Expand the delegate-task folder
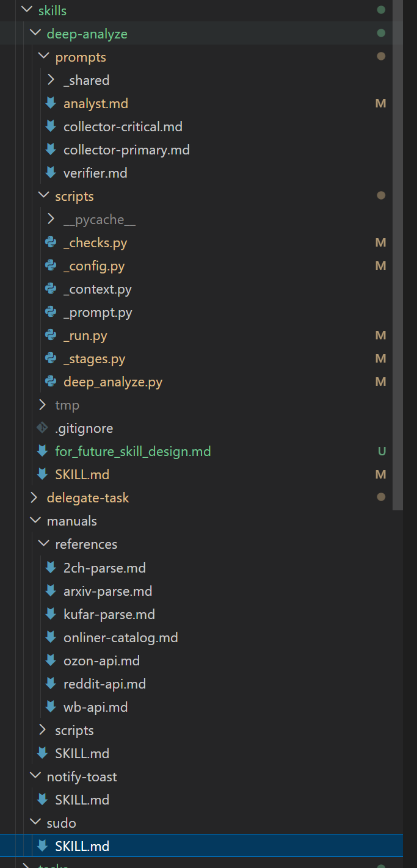This screenshot has height=868, width=417. [34, 497]
